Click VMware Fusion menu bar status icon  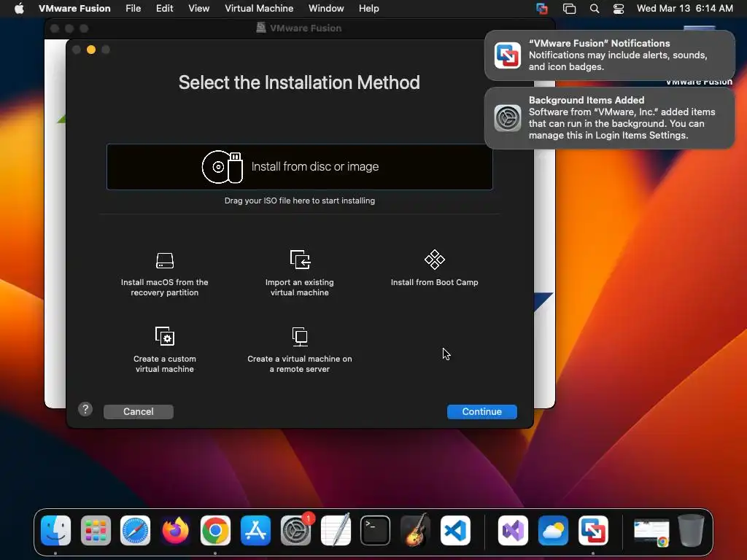tap(542, 9)
